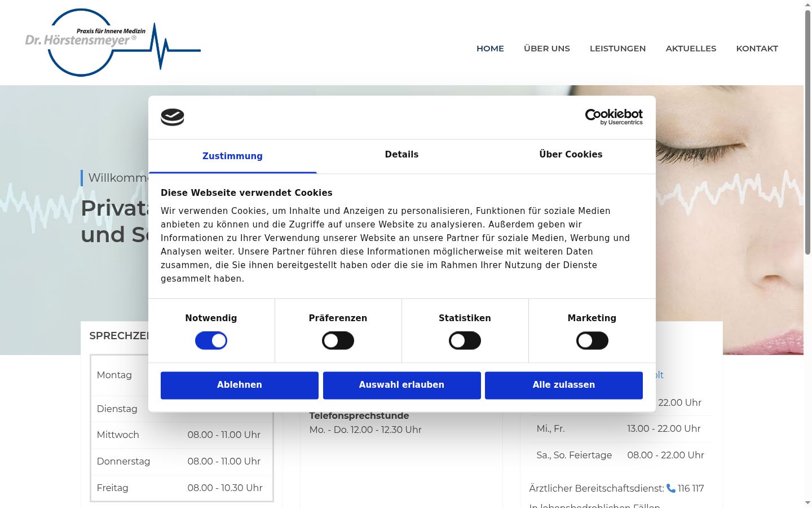Screen dimensions: 812x508
Task: Click the Dr. Hörstensmeyer practice logo
Action: 113,43
